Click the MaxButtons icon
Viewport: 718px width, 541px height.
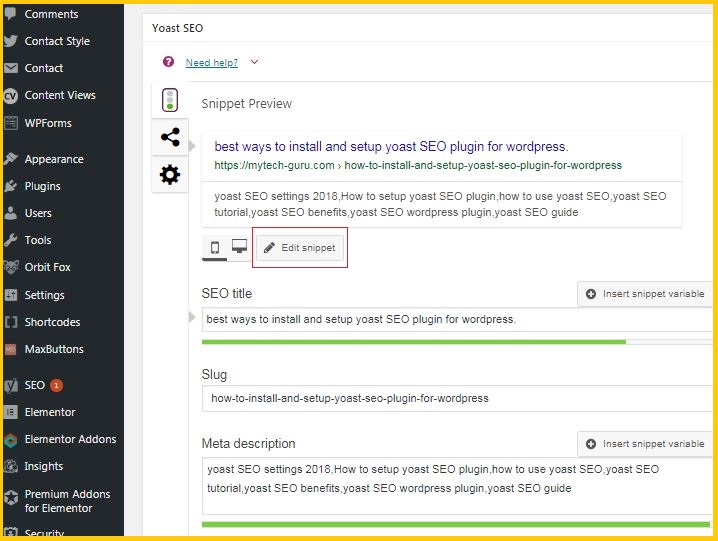[11, 349]
